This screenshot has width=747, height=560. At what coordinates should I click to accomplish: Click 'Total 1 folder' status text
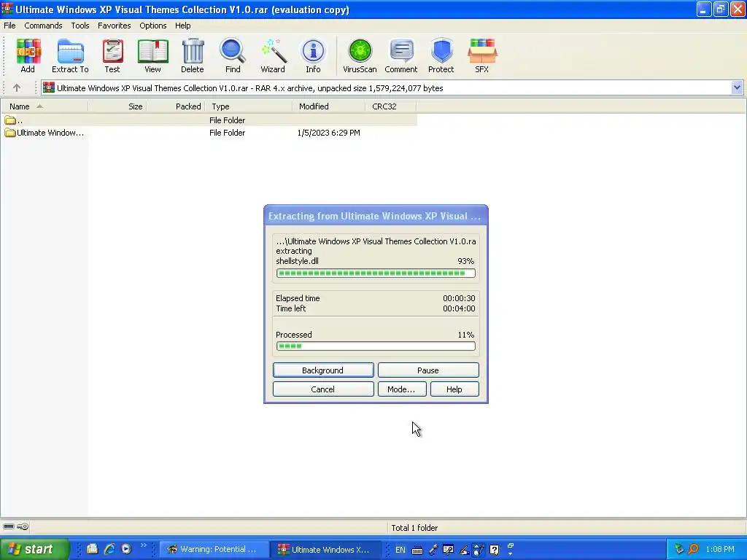414,528
